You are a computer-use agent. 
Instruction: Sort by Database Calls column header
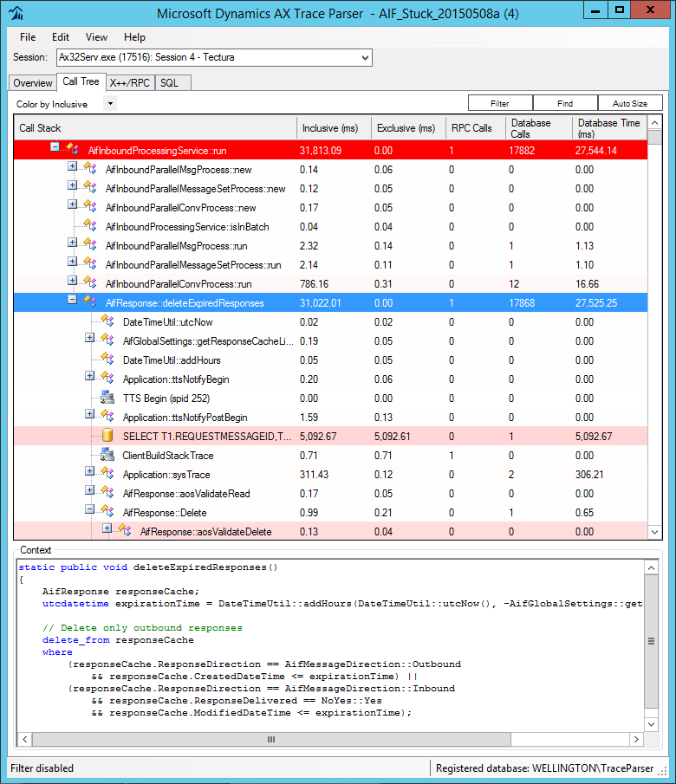[539, 128]
